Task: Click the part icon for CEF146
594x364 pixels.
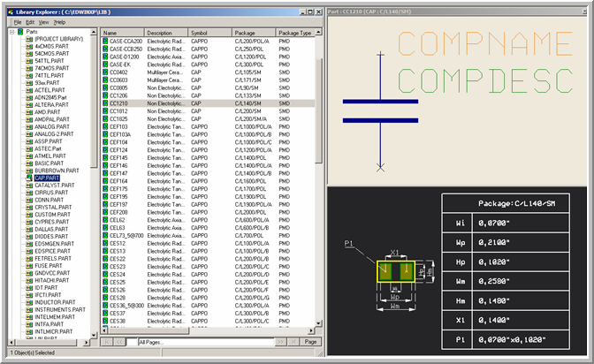Action: (x=105, y=165)
